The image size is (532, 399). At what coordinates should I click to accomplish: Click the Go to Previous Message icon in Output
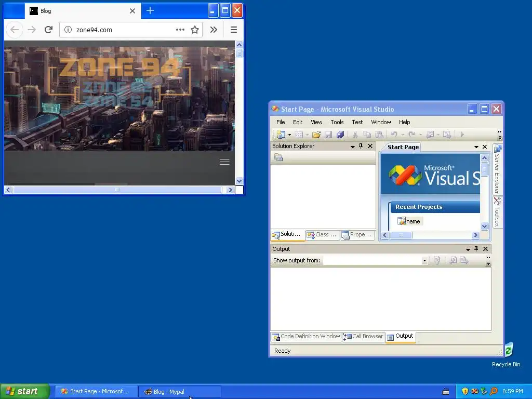click(x=453, y=261)
